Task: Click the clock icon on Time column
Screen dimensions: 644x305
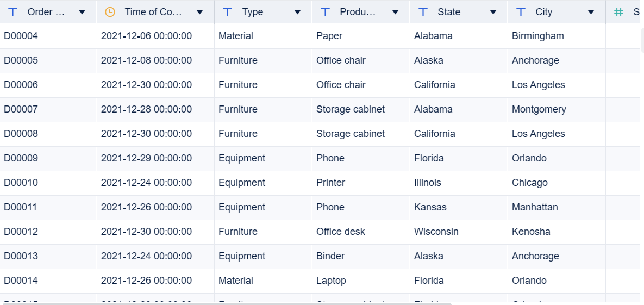Action: coord(110,12)
